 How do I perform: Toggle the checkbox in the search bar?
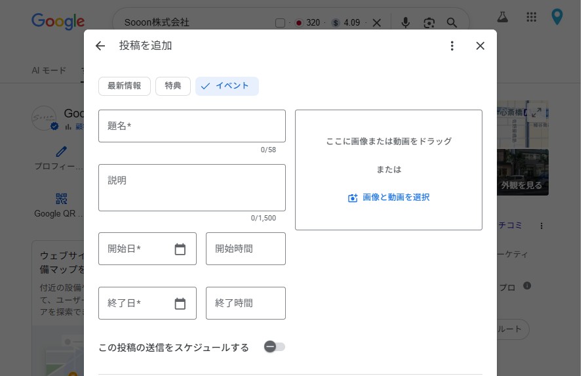[280, 23]
